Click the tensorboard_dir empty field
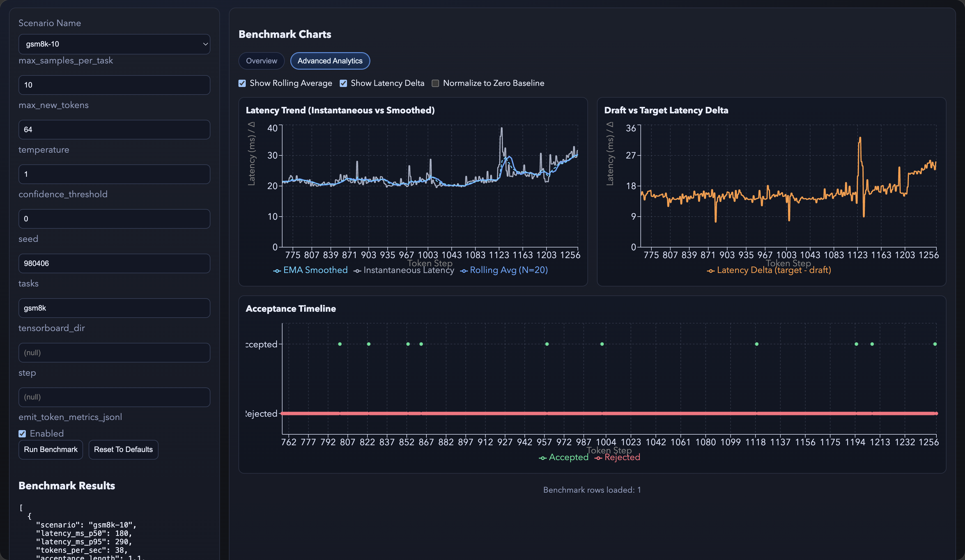Image resolution: width=965 pixels, height=560 pixels. (x=114, y=353)
